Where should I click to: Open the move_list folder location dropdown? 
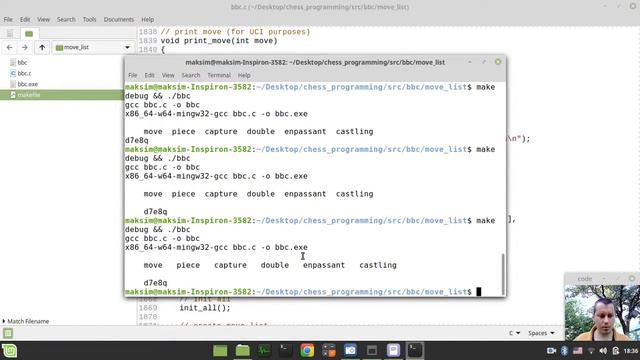pyautogui.click(x=93, y=47)
